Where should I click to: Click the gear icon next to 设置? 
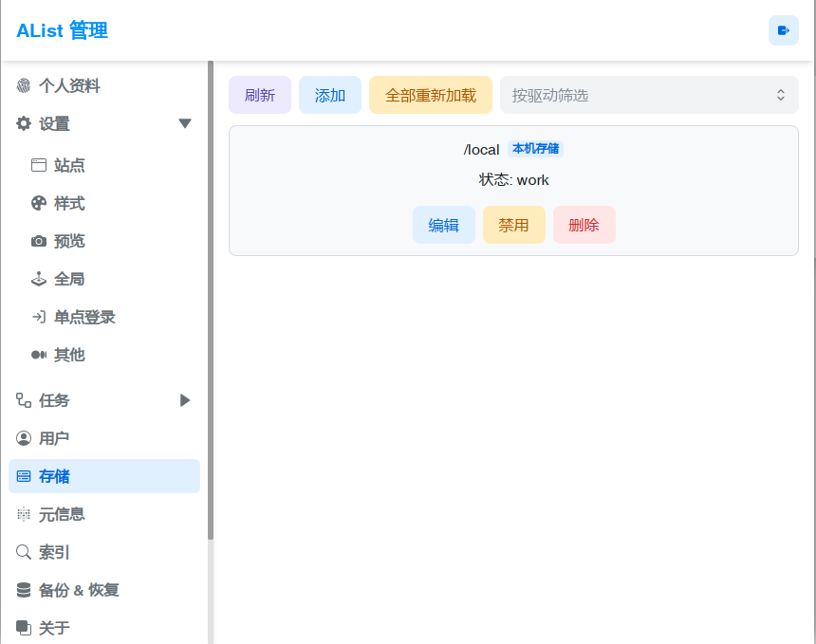pyautogui.click(x=24, y=123)
